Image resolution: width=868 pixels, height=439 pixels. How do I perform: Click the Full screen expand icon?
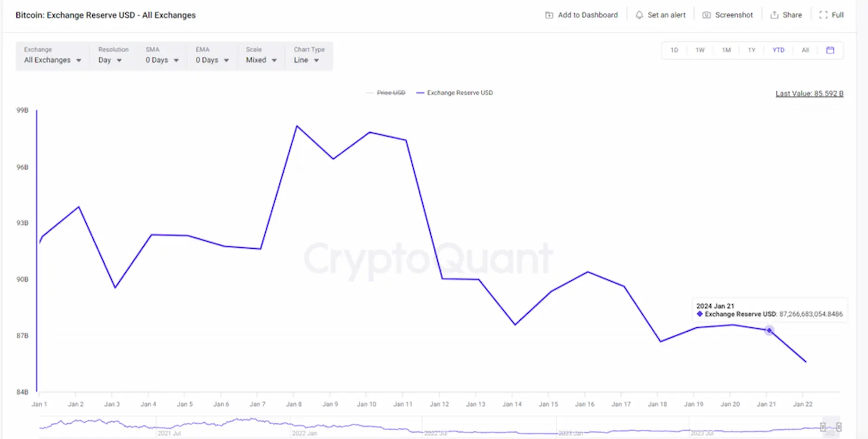(x=823, y=15)
